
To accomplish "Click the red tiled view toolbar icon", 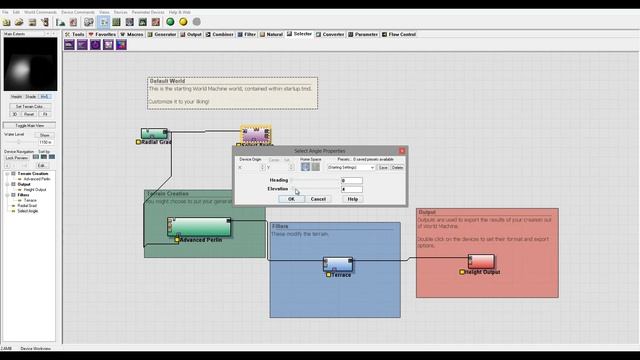I will click(x=156, y=22).
